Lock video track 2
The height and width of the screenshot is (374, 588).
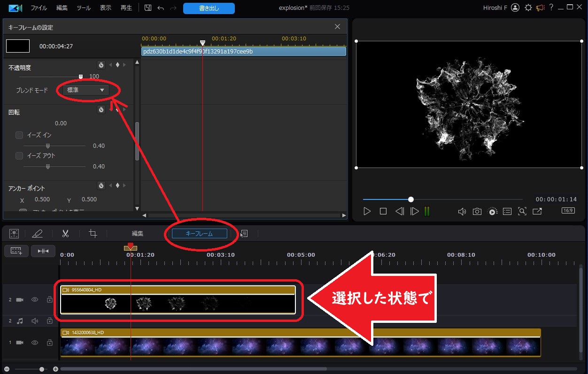pyautogui.click(x=49, y=299)
